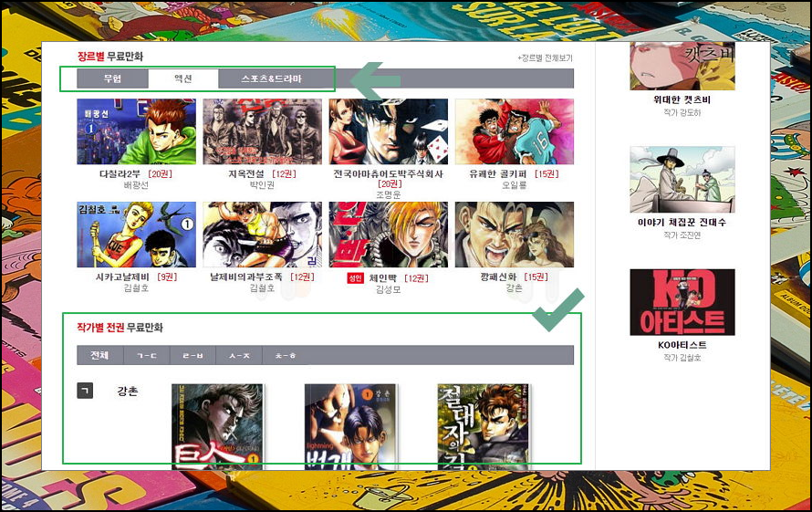Select author name 오일룡
The image size is (812, 512).
tap(515, 185)
